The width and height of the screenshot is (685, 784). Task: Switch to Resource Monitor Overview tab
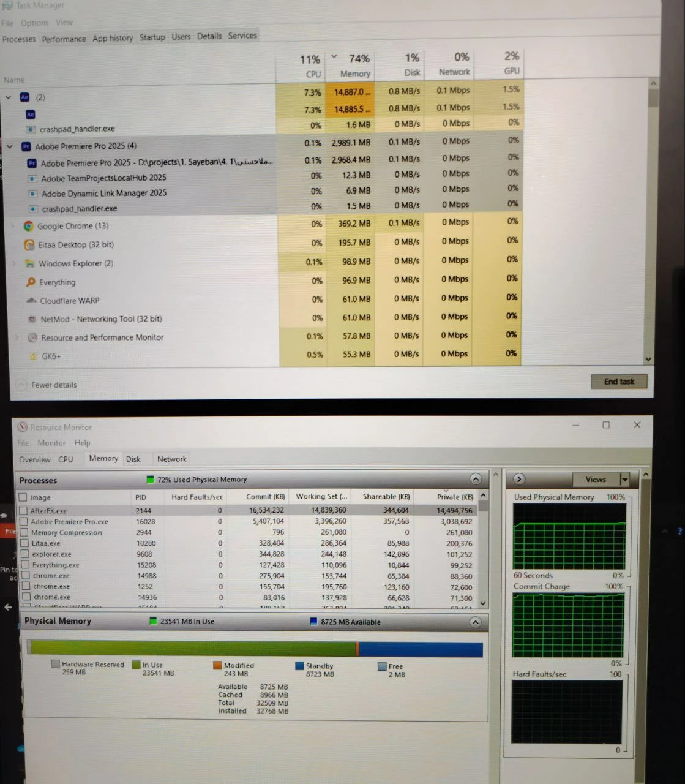click(x=34, y=459)
